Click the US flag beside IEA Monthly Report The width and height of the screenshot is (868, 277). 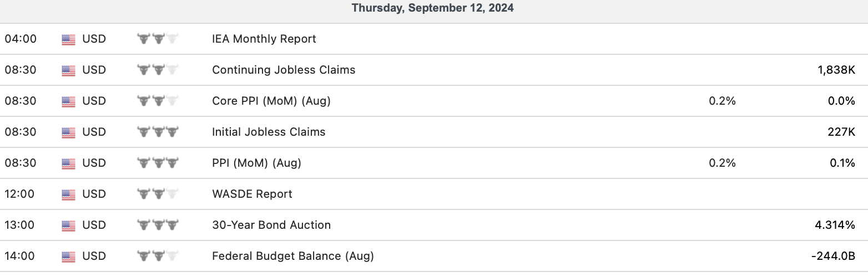68,39
